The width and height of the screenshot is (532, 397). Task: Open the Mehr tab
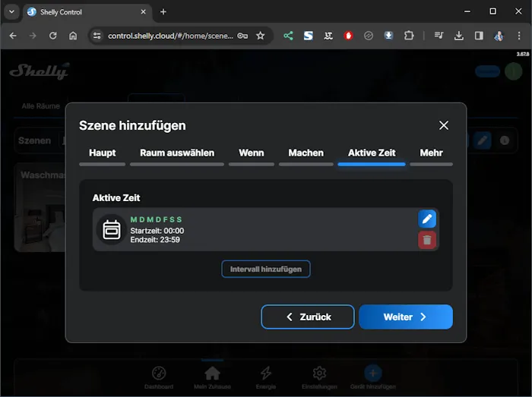[431, 153]
